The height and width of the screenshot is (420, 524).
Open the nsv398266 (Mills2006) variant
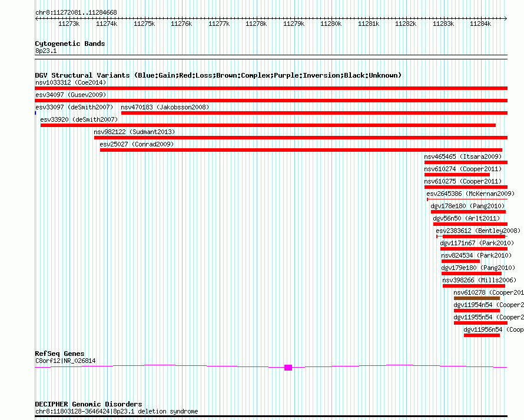point(470,280)
